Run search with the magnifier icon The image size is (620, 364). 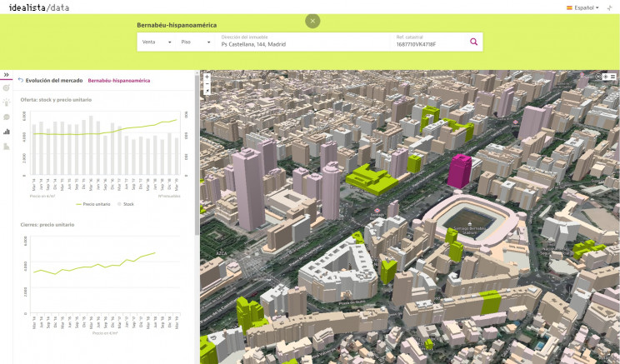click(x=473, y=42)
